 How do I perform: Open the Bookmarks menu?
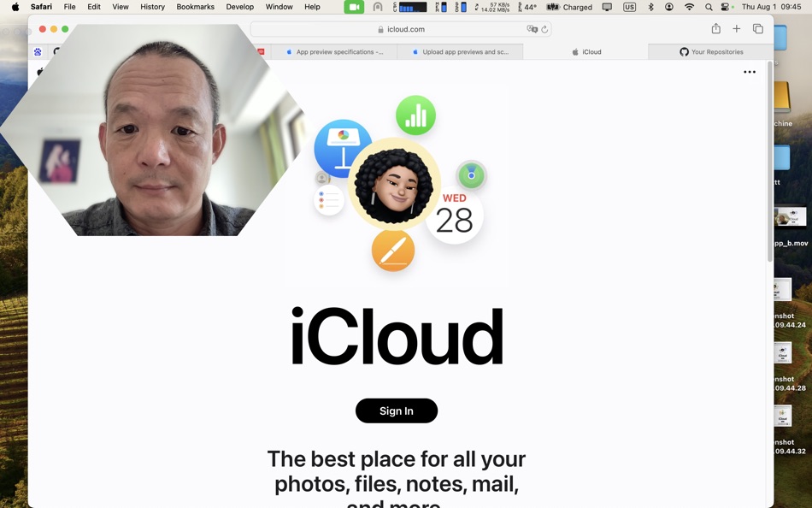point(195,7)
